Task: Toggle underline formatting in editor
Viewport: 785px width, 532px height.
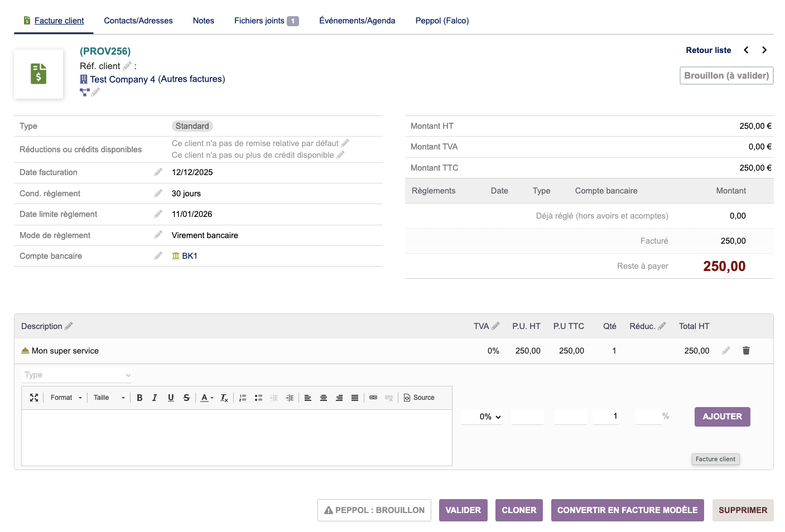Action: (x=171, y=398)
